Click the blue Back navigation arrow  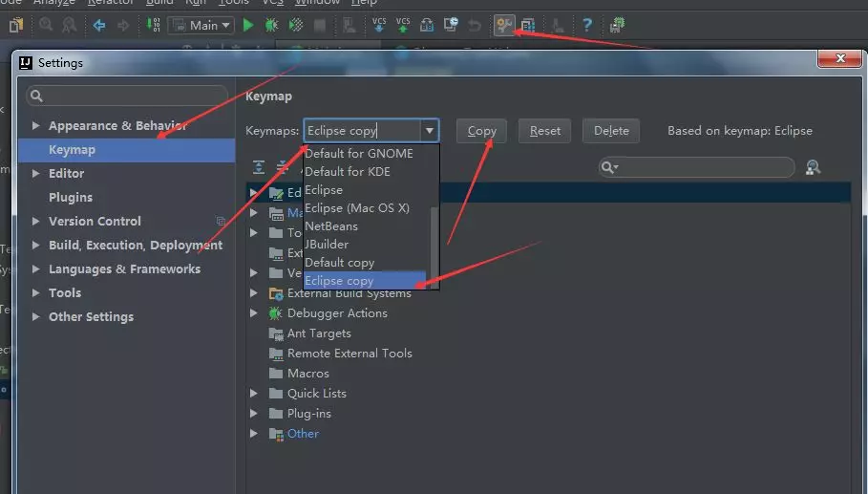tap(98, 26)
